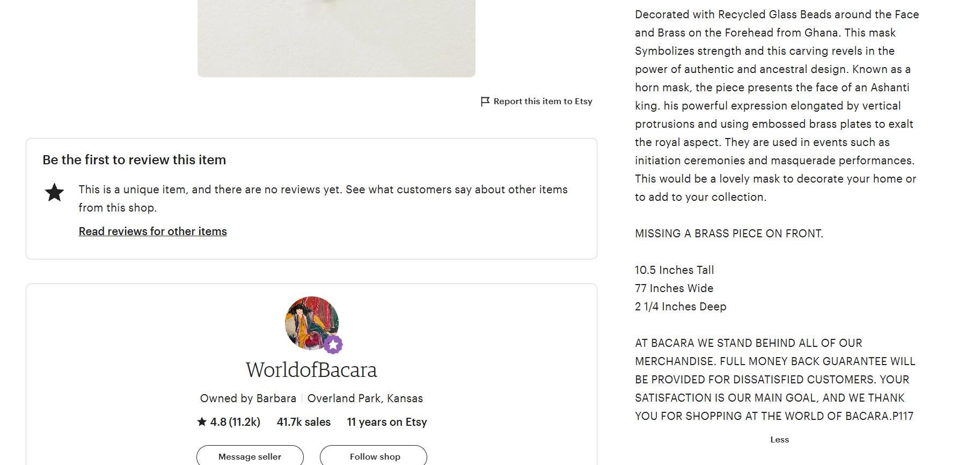The height and width of the screenshot is (465, 980).
Task: Click Owned by Barbara text
Action: [x=248, y=398]
